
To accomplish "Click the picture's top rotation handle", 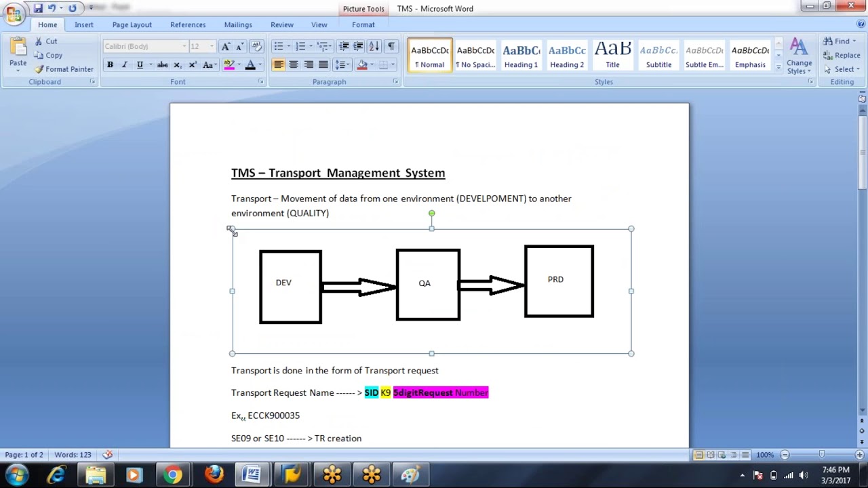I will [x=431, y=213].
